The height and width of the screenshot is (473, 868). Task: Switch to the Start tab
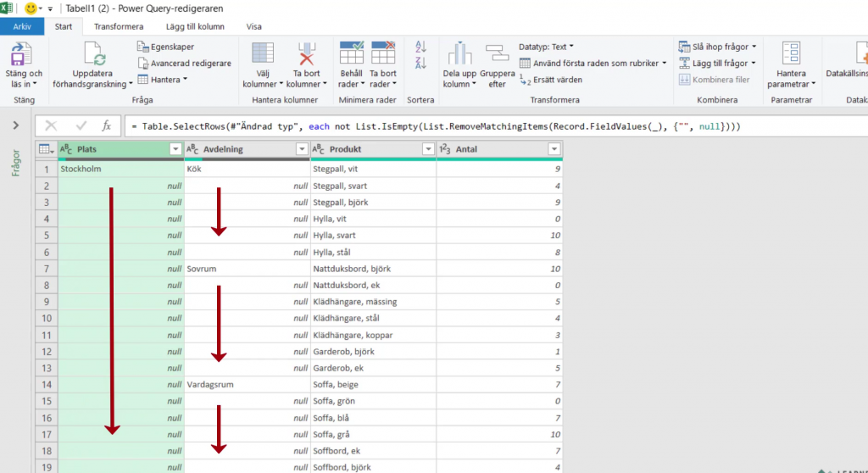63,26
